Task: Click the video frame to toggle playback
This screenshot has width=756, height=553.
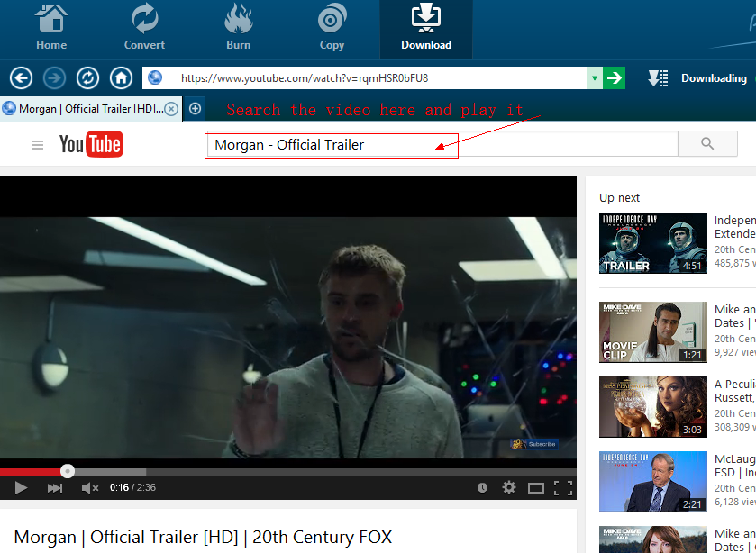Action: point(287,321)
